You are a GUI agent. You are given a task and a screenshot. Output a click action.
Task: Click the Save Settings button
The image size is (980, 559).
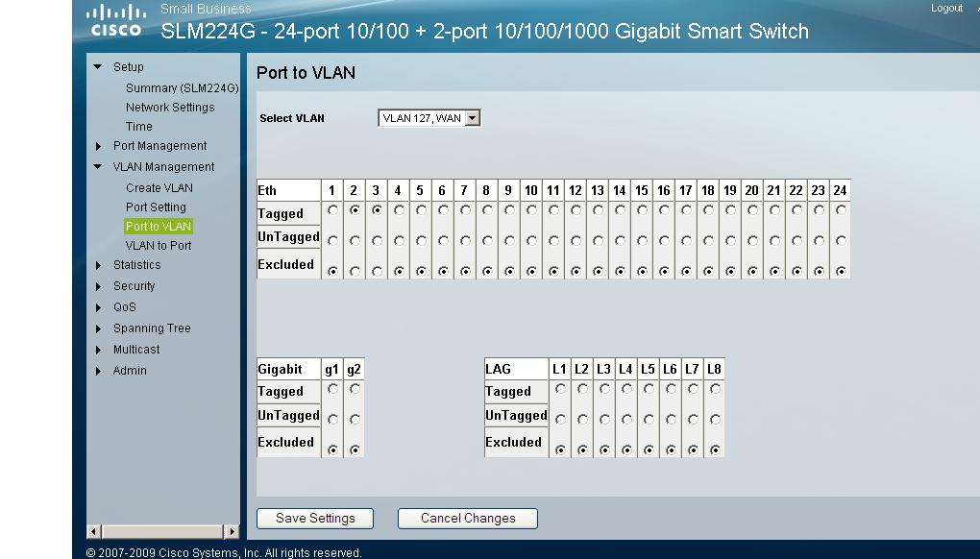pyautogui.click(x=315, y=519)
